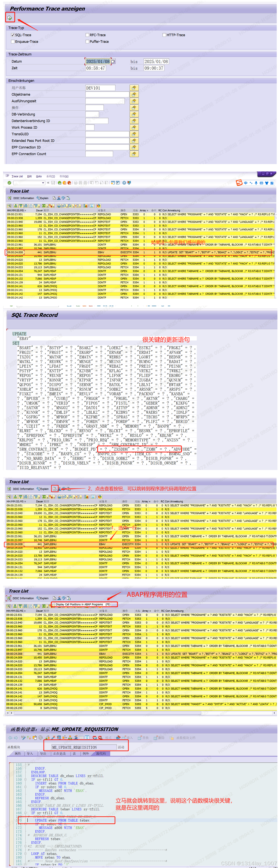Switch to the 表 tab

tap(74, 754)
